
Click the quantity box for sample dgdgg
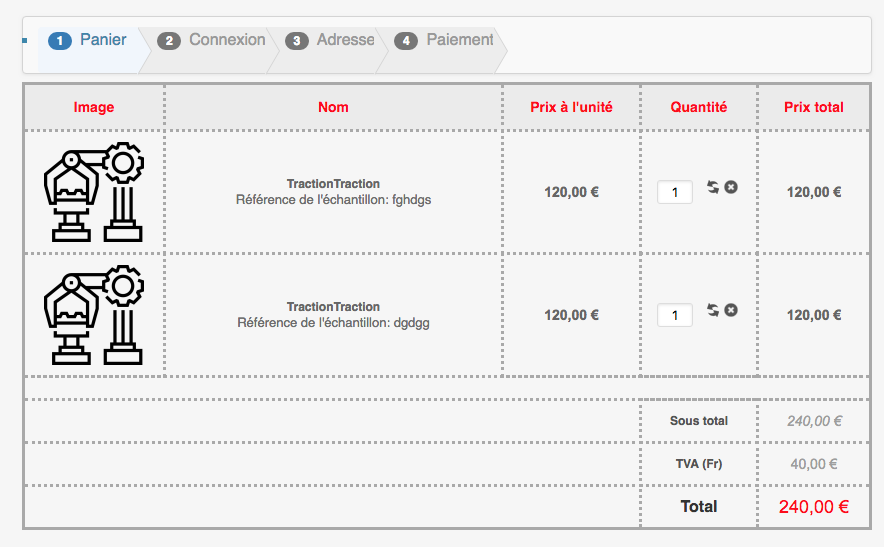(675, 315)
